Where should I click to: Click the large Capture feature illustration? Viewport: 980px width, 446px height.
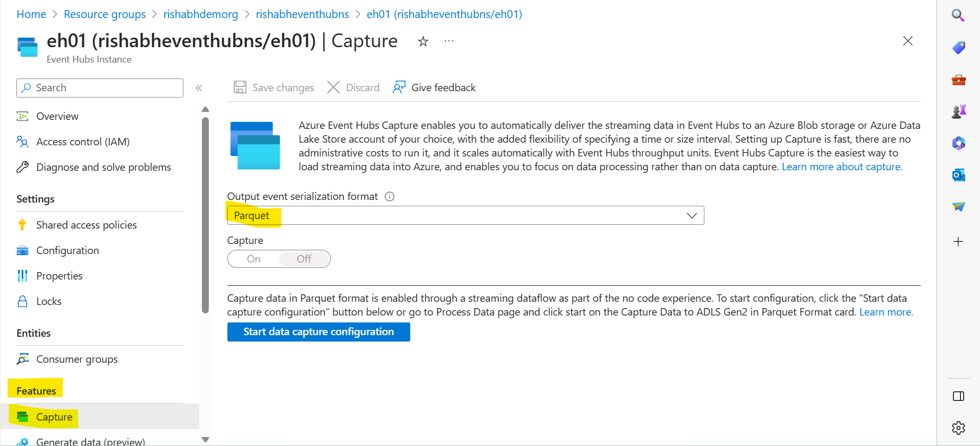pyautogui.click(x=255, y=146)
